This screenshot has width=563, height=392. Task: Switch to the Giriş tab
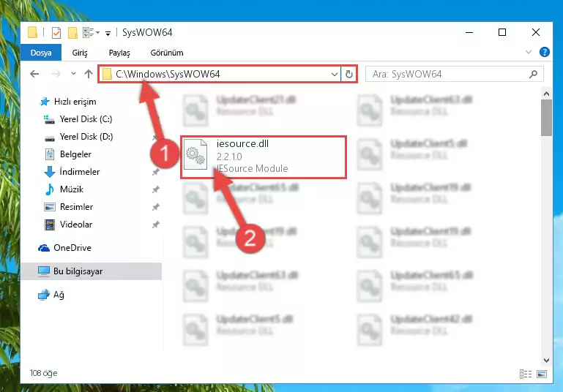pos(80,53)
